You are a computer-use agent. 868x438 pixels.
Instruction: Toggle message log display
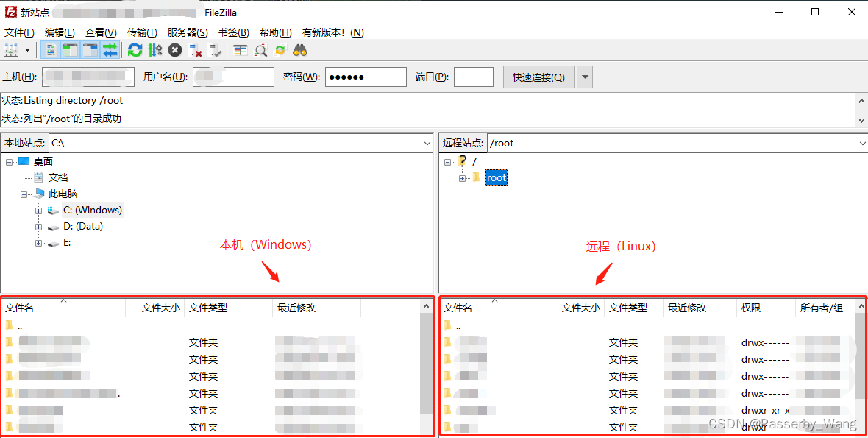click(x=50, y=50)
